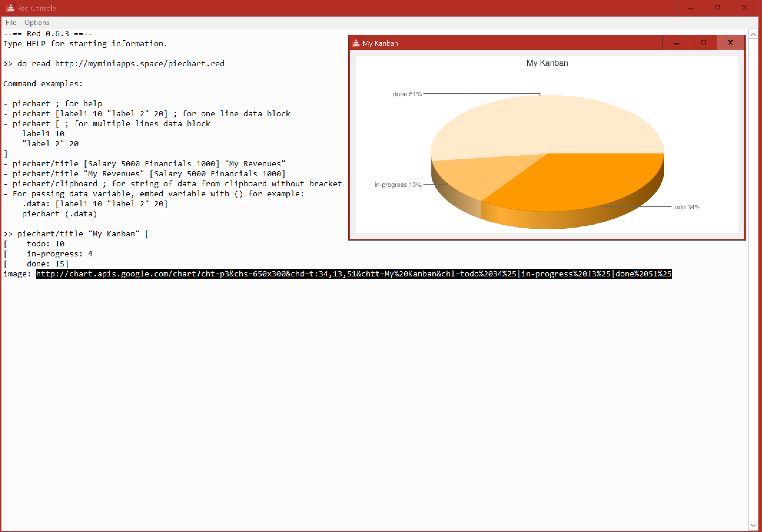Click the 'todo 34%' chart label
Image resolution: width=762 pixels, height=532 pixels.
(x=686, y=207)
